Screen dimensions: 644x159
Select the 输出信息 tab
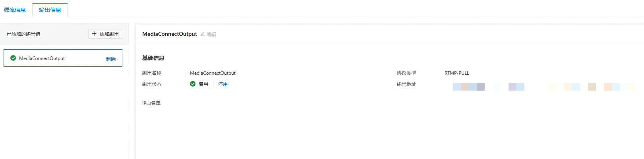[50, 10]
